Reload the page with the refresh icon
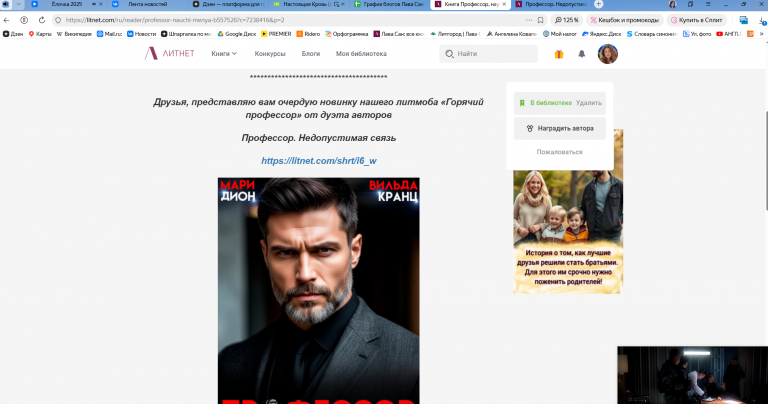The height and width of the screenshot is (404, 768). click(x=42, y=20)
